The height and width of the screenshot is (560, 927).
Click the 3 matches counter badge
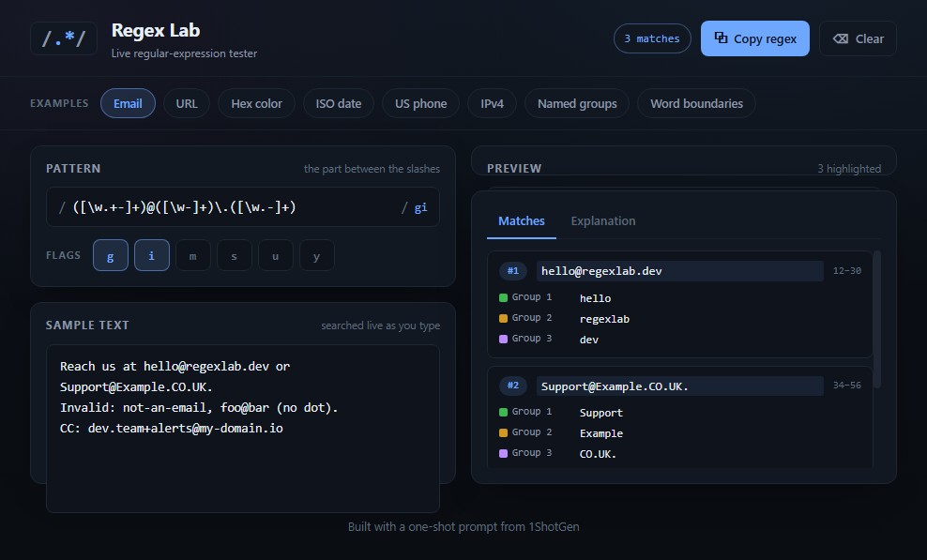pos(652,38)
